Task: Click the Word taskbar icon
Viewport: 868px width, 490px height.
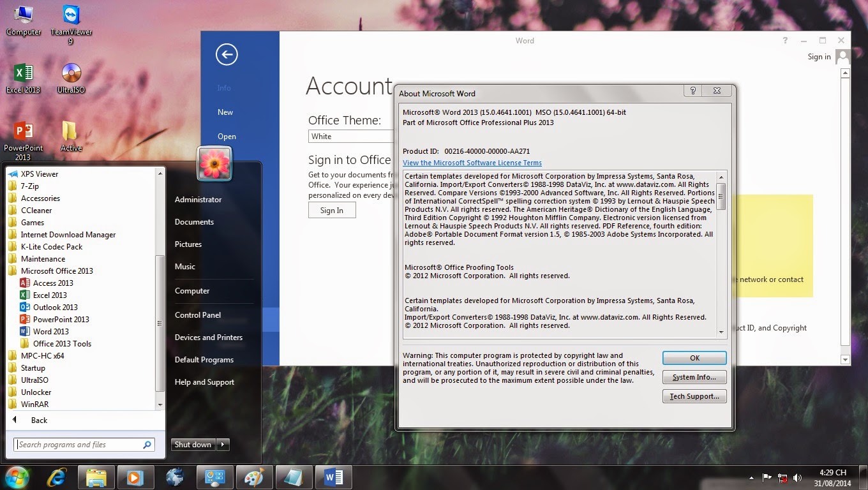Action: point(333,477)
